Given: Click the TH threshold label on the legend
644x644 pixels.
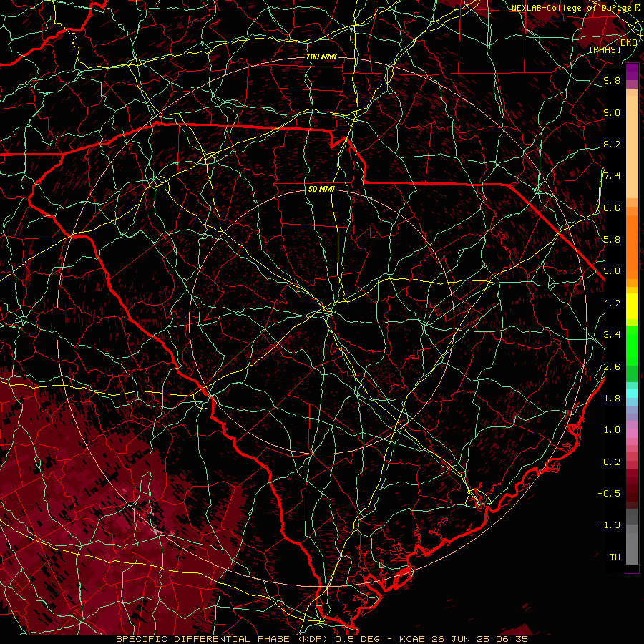Looking at the screenshot, I should (x=615, y=557).
